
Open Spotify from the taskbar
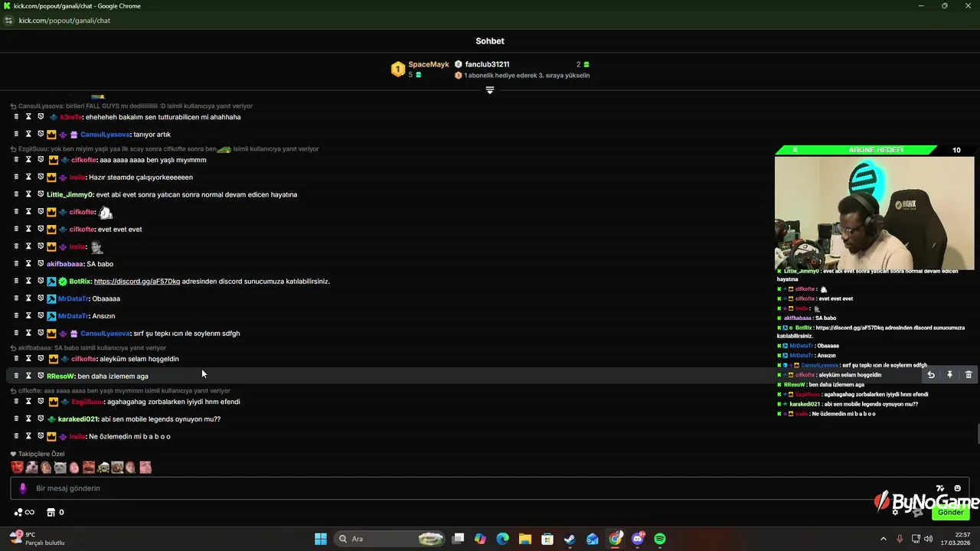tap(660, 539)
